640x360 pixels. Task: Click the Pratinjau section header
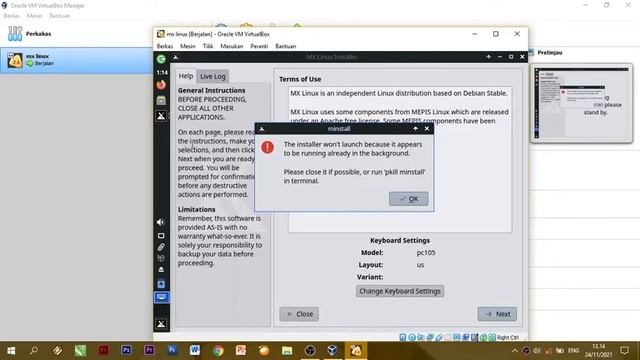549,53
